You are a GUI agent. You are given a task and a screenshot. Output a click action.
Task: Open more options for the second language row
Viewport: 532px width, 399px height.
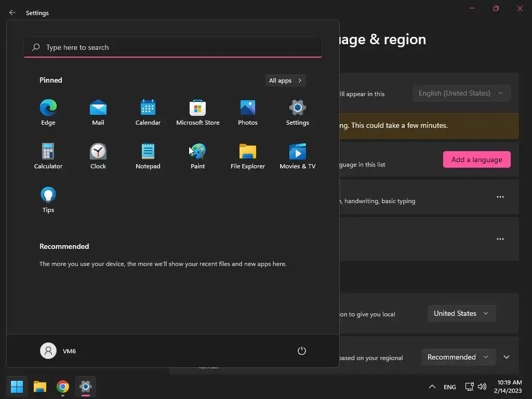[x=500, y=239]
